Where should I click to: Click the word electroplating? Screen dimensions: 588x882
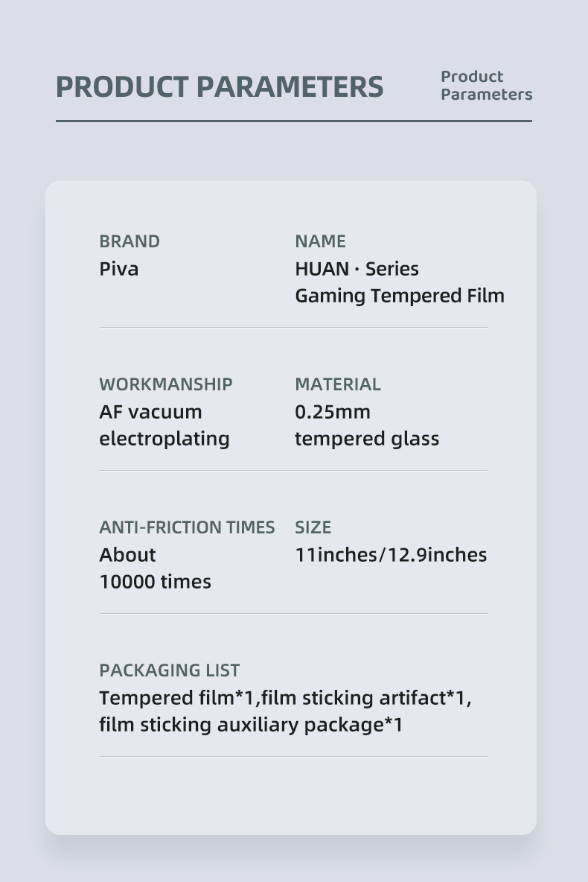[164, 439]
